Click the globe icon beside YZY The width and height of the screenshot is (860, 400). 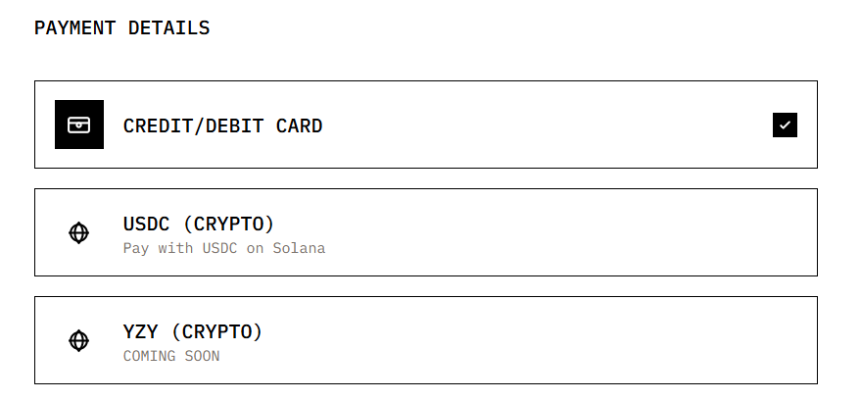click(x=79, y=341)
